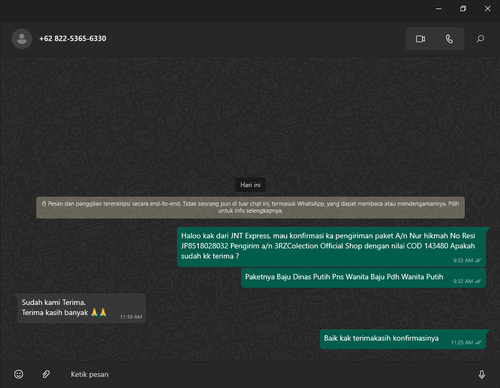Select the Paketnya Baju Dinas Putih message

click(x=363, y=278)
